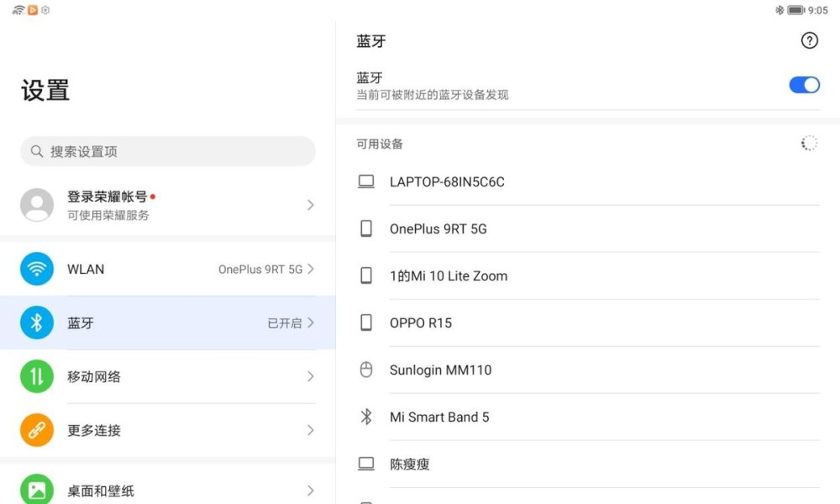This screenshot has width=840, height=504.
Task: Pair with LAPTOP-68IN5C6C
Action: coord(588,181)
